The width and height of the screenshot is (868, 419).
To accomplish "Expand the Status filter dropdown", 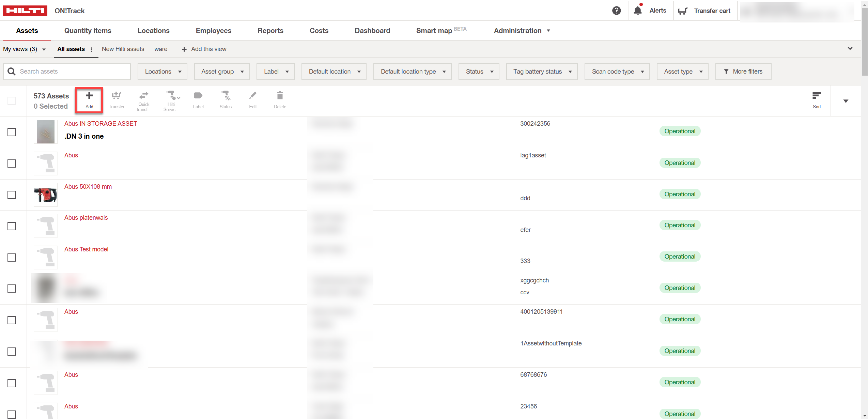I will pyautogui.click(x=479, y=72).
